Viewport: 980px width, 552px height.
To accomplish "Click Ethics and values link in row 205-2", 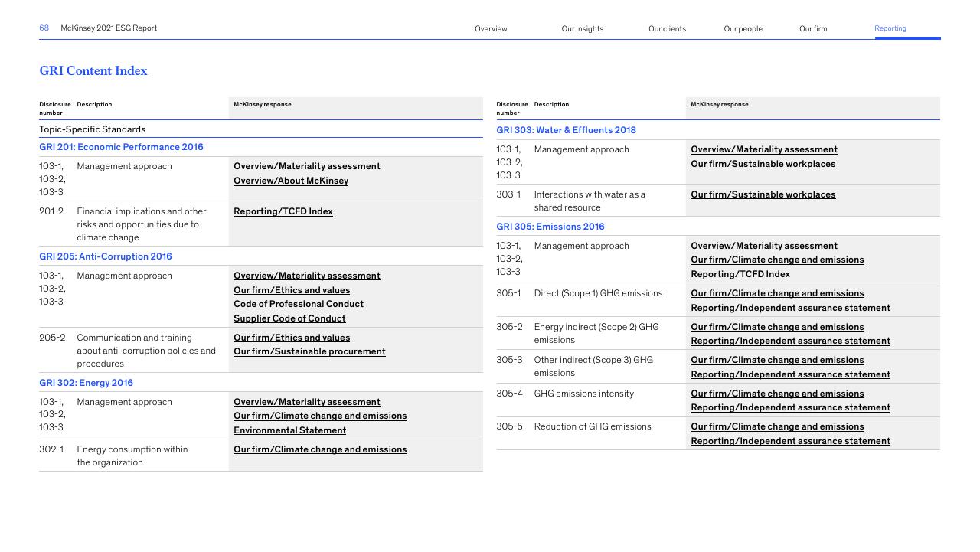I will (292, 338).
